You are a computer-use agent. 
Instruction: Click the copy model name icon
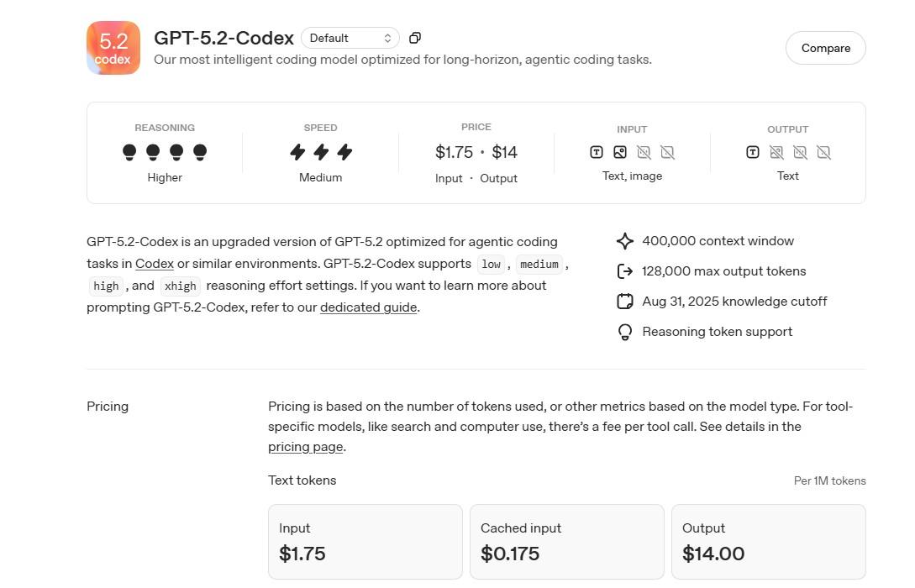[x=415, y=38]
